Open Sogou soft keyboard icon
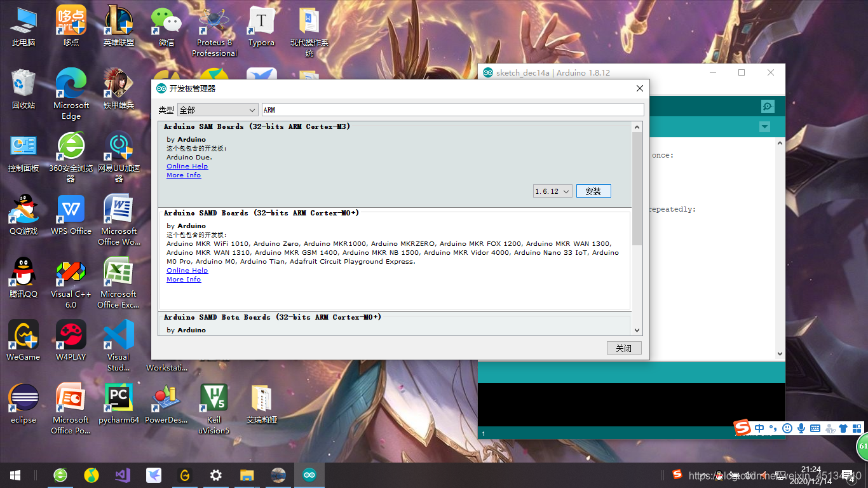The width and height of the screenshot is (868, 488). pyautogui.click(x=815, y=428)
